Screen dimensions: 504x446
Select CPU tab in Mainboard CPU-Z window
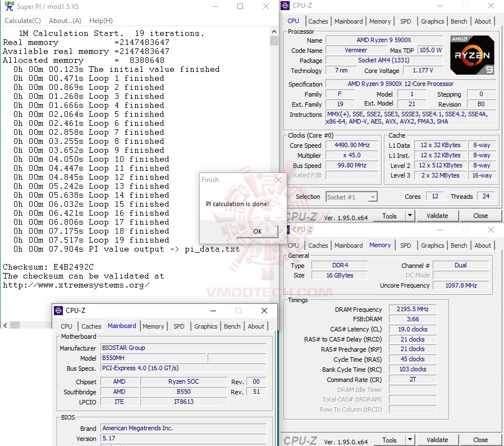(66, 326)
